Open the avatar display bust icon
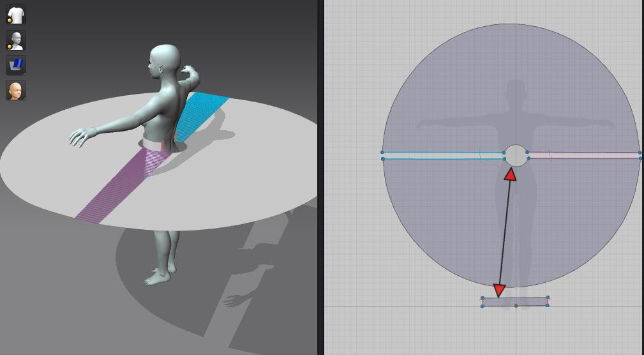This screenshot has height=355, width=644. 16,40
